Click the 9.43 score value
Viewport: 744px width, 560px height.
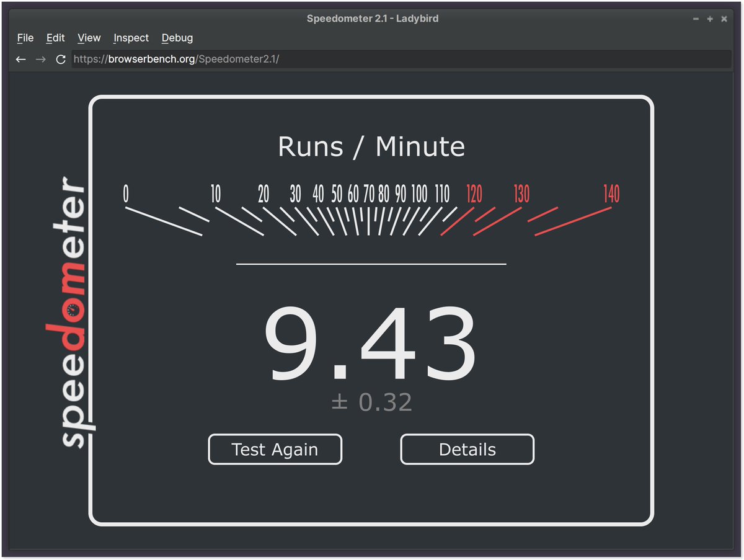tap(371, 345)
